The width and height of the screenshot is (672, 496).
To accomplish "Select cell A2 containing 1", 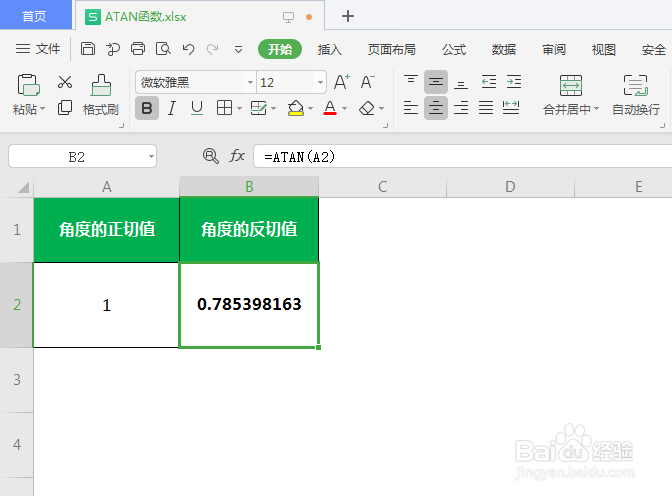I will pos(106,305).
